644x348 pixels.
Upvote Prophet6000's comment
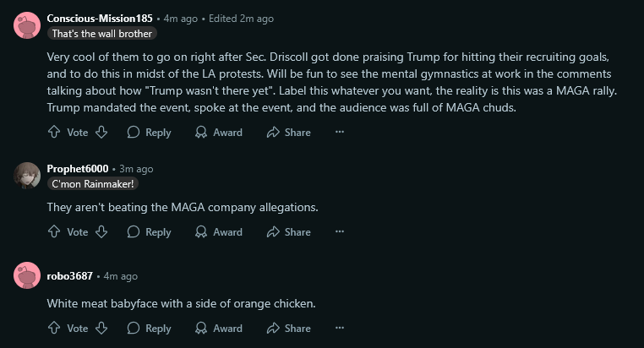54,232
